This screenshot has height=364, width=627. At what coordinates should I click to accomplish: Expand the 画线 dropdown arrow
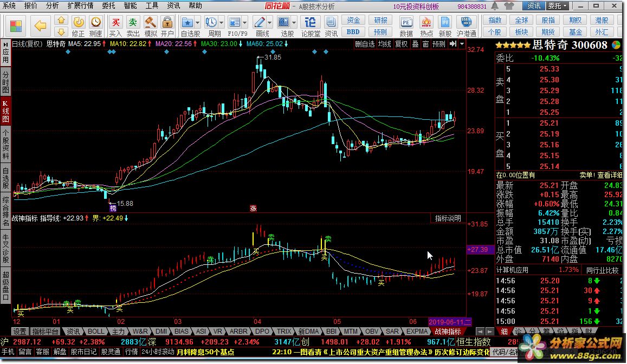click(x=269, y=23)
